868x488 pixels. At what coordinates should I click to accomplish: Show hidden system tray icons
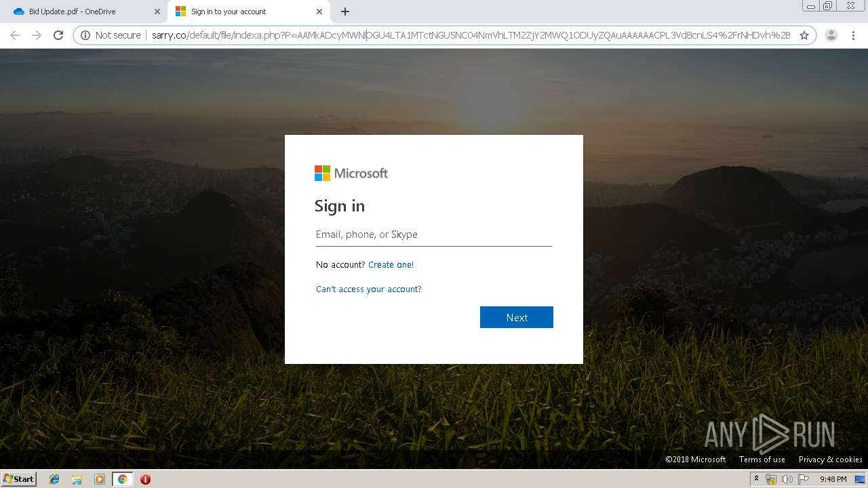click(x=757, y=479)
